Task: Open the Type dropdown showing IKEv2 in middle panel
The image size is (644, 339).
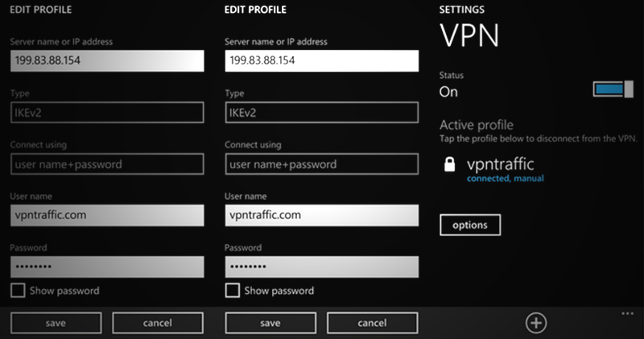Action: pyautogui.click(x=322, y=112)
